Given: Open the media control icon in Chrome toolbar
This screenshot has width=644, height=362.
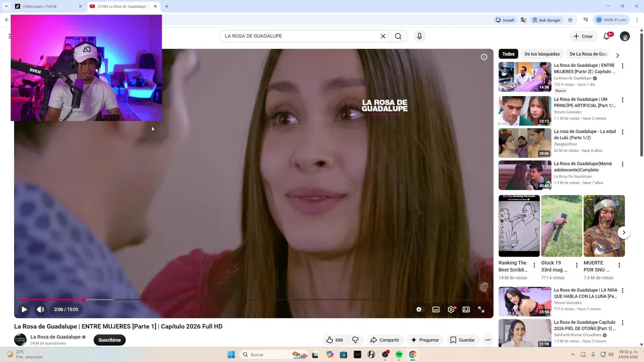Looking at the screenshot, I should [586, 20].
